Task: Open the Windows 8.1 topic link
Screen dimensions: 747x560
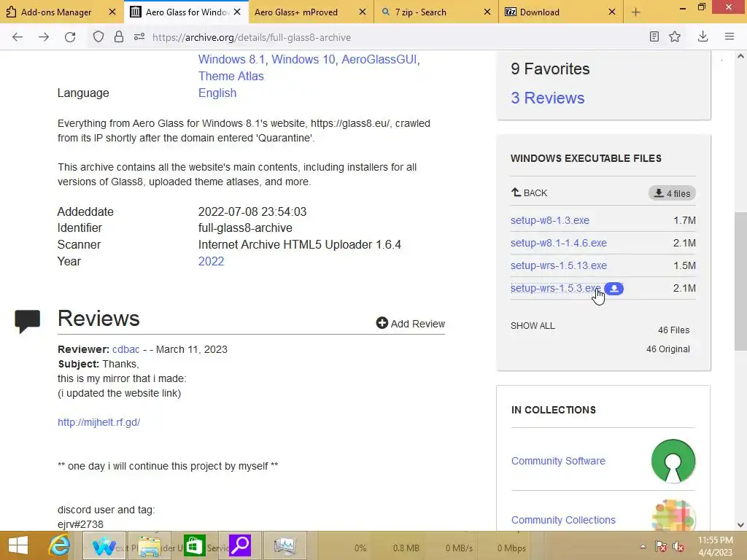Action: point(231,60)
